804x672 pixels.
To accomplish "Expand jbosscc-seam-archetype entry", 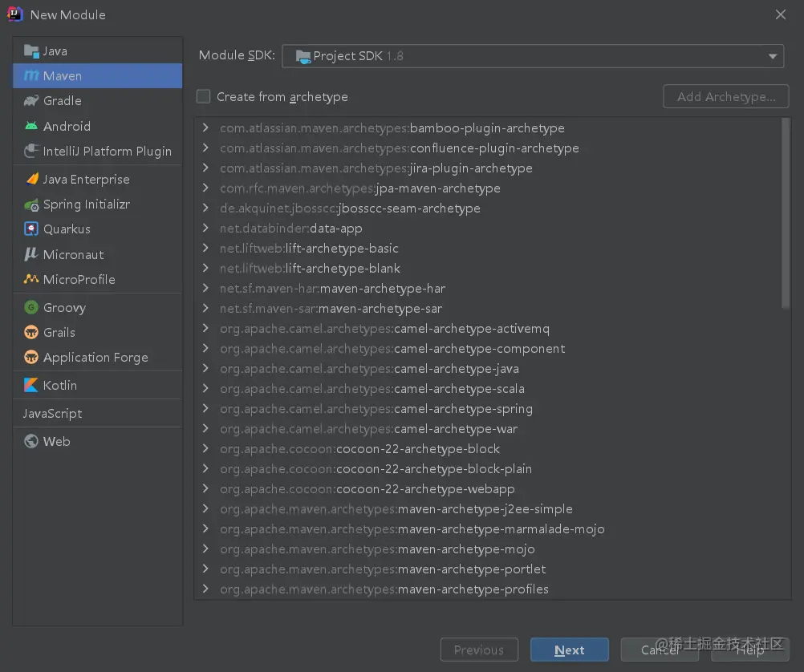I will (205, 208).
